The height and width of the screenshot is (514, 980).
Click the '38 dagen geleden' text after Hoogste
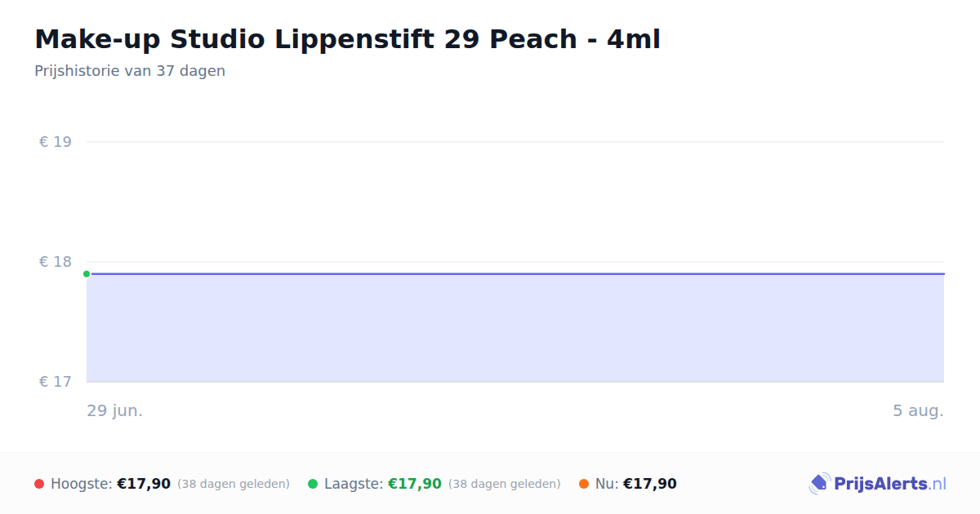(234, 484)
